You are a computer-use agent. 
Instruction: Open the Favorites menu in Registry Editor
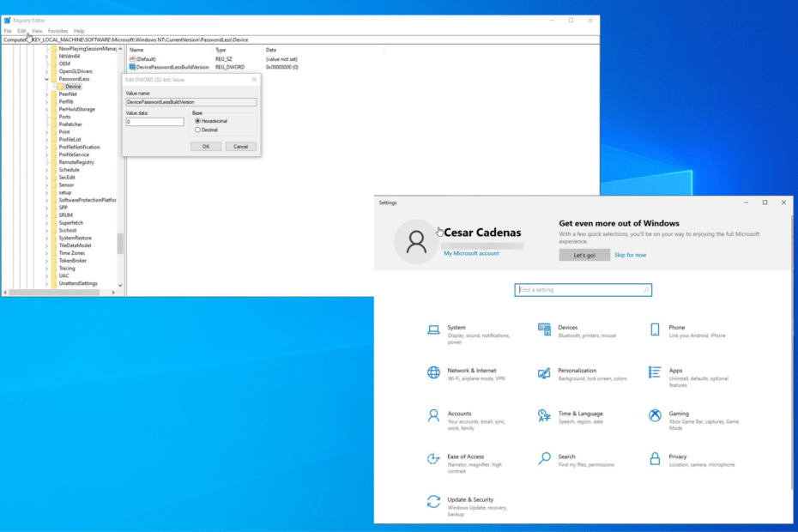coord(57,31)
